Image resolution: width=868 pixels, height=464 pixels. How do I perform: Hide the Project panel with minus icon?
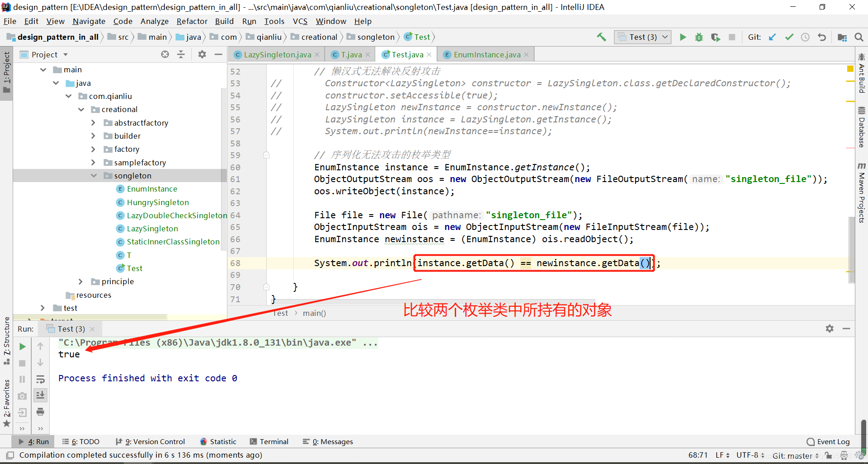click(x=218, y=54)
